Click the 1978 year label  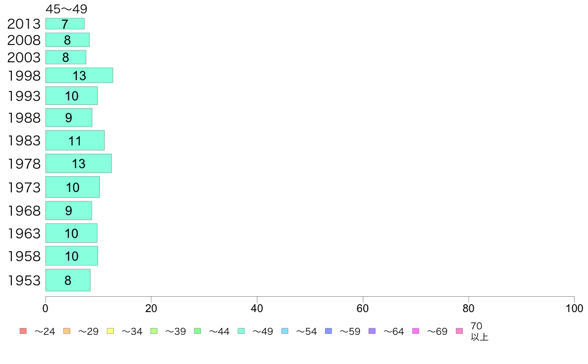pos(24,164)
